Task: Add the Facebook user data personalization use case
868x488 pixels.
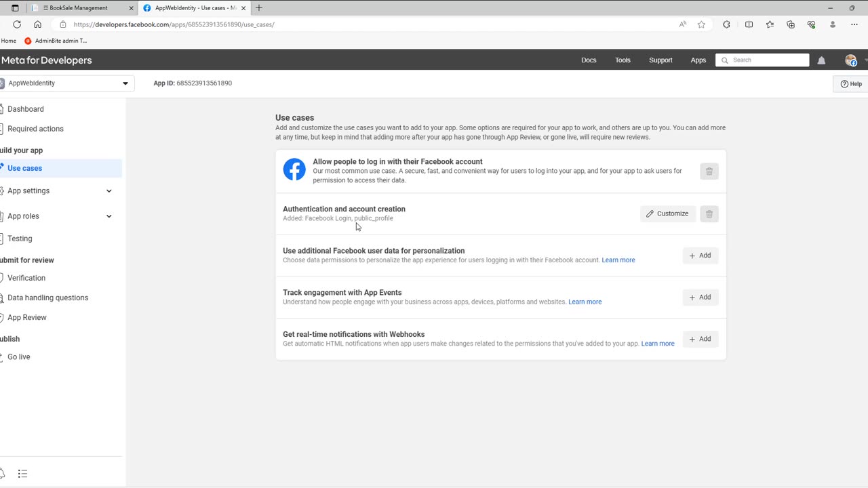Action: (700, 256)
